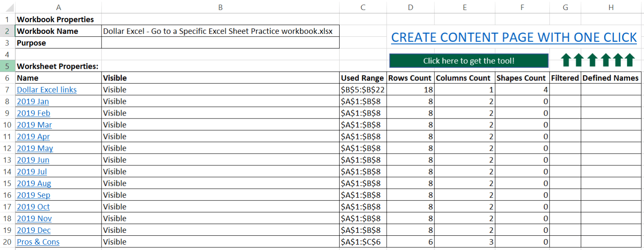
Task: Open the 2019 May sheet link
Action: [35, 148]
